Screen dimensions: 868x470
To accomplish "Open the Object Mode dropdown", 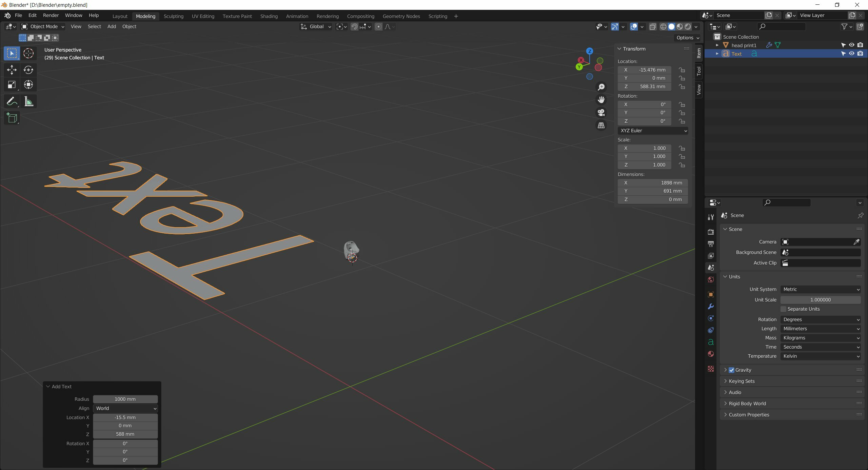I will 43,26.
